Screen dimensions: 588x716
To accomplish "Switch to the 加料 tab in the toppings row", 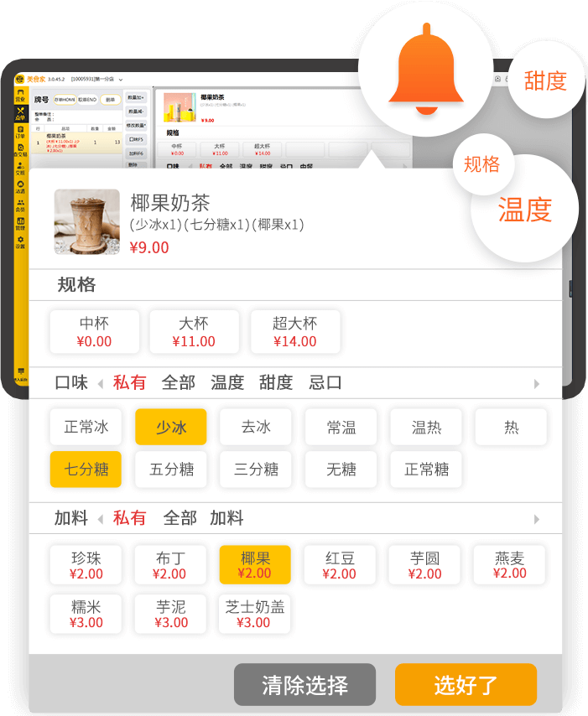I will click(226, 518).
